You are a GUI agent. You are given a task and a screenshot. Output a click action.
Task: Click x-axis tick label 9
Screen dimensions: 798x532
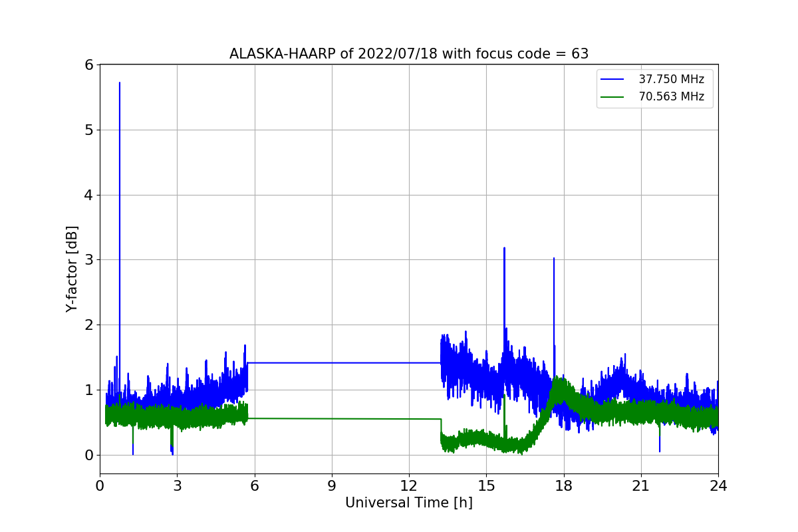[332, 486]
